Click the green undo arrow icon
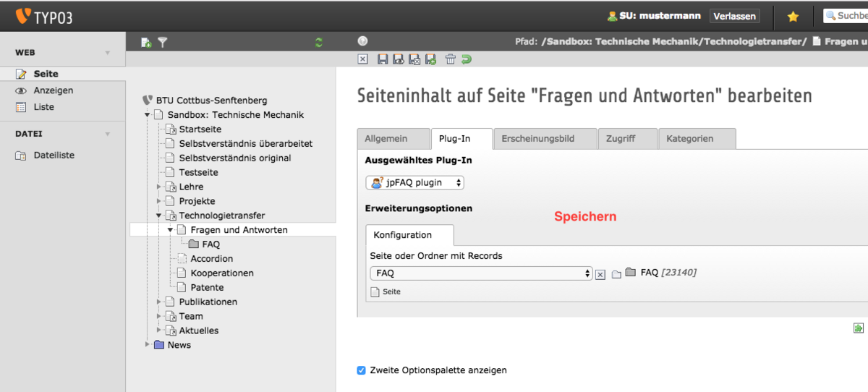Screen dimensions: 868x392 click(x=467, y=59)
